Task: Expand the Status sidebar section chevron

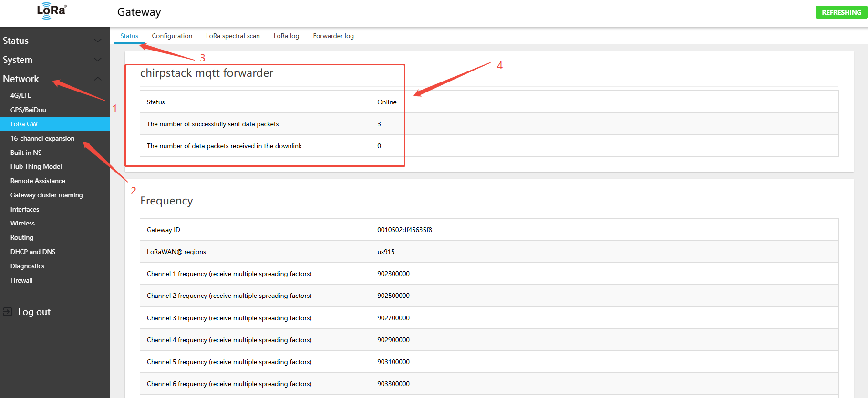Action: tap(98, 41)
